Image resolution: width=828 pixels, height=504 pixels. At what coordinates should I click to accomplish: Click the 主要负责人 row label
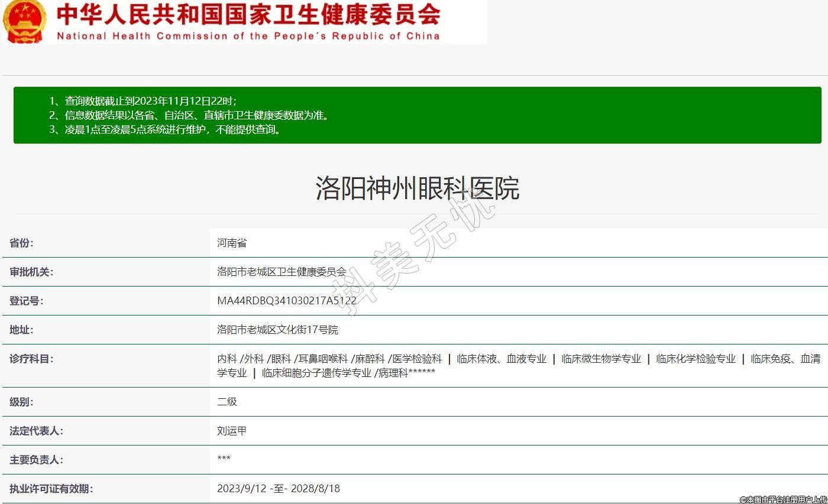[36, 460]
